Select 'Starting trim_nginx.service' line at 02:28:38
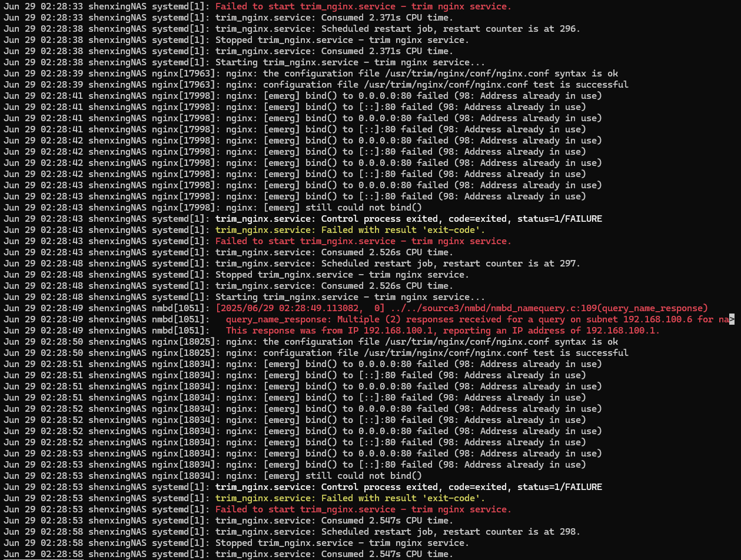The image size is (741, 560). click(x=244, y=62)
